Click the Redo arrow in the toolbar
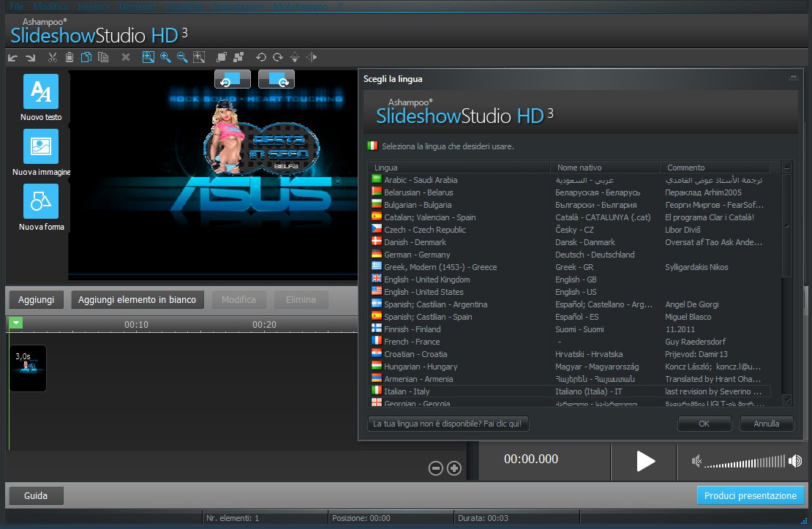 [31, 58]
